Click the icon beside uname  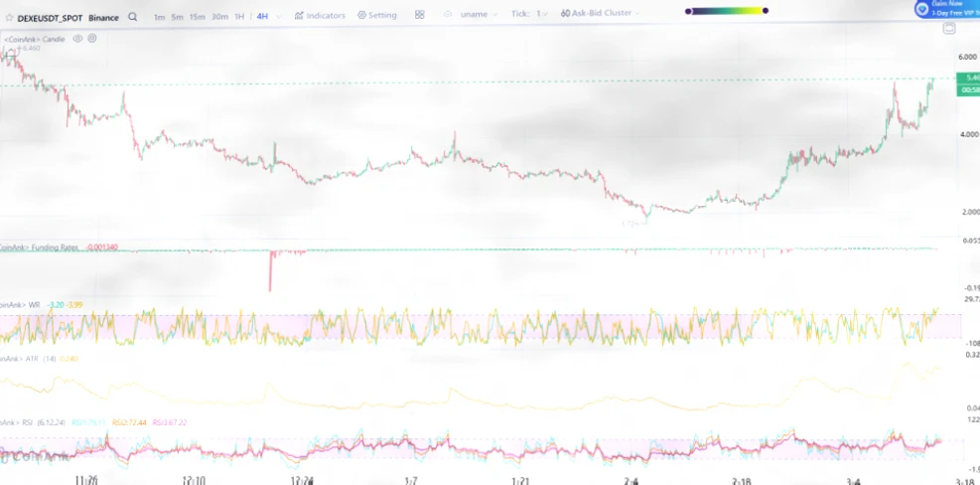pyautogui.click(x=448, y=14)
